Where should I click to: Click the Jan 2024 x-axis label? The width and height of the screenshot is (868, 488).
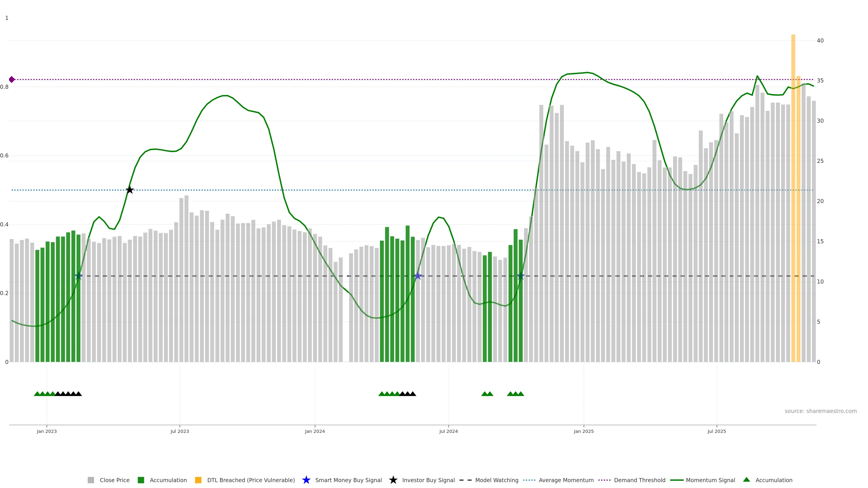coord(315,432)
